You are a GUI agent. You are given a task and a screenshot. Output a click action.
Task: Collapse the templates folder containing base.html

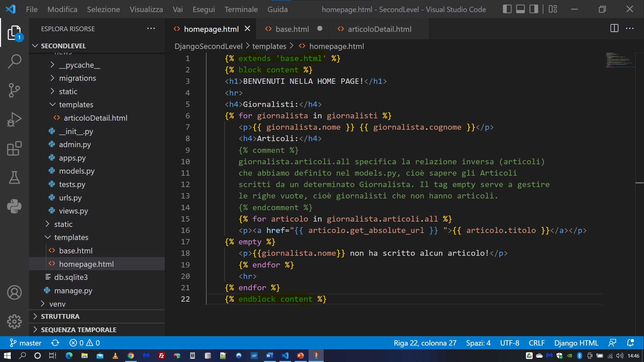pos(97,237)
